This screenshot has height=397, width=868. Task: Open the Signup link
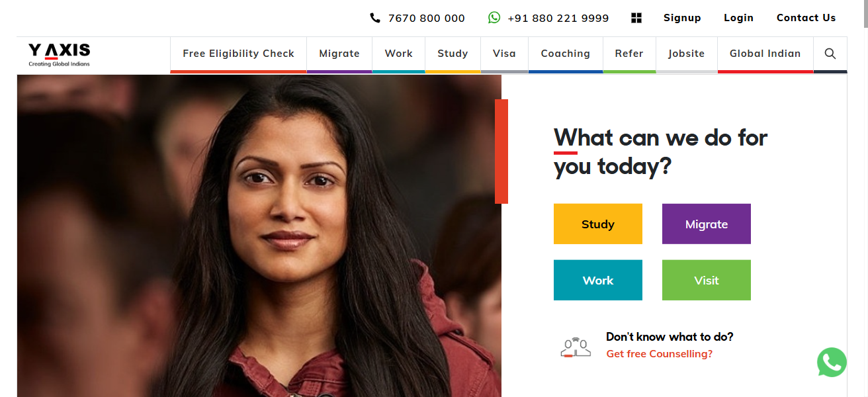(682, 18)
